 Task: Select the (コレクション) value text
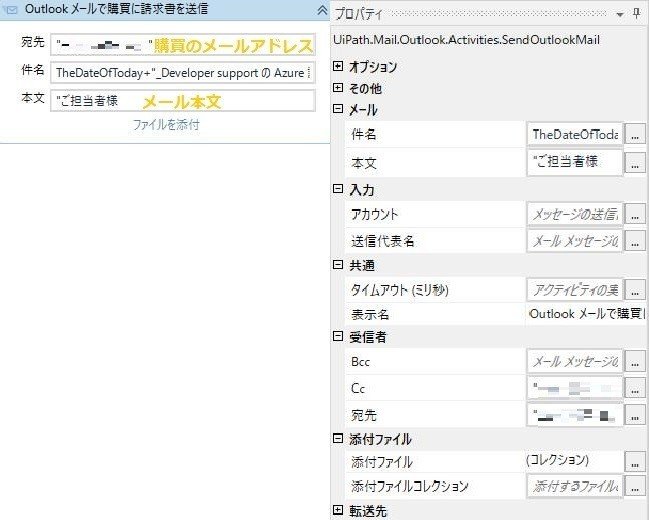pyautogui.click(x=558, y=460)
